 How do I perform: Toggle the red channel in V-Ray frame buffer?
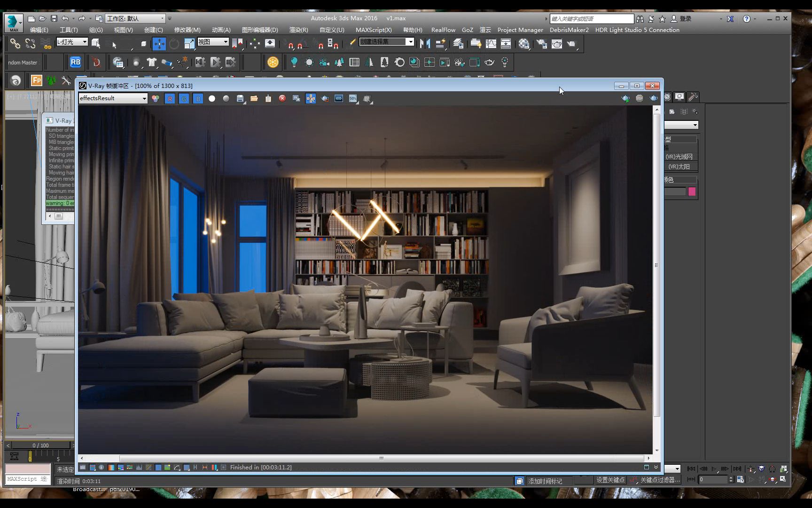coord(170,99)
